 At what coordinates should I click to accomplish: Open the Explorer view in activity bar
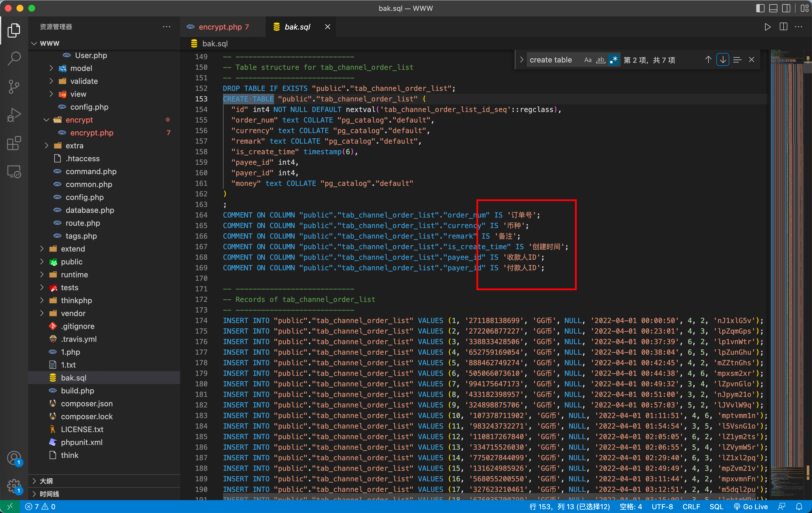click(x=14, y=30)
